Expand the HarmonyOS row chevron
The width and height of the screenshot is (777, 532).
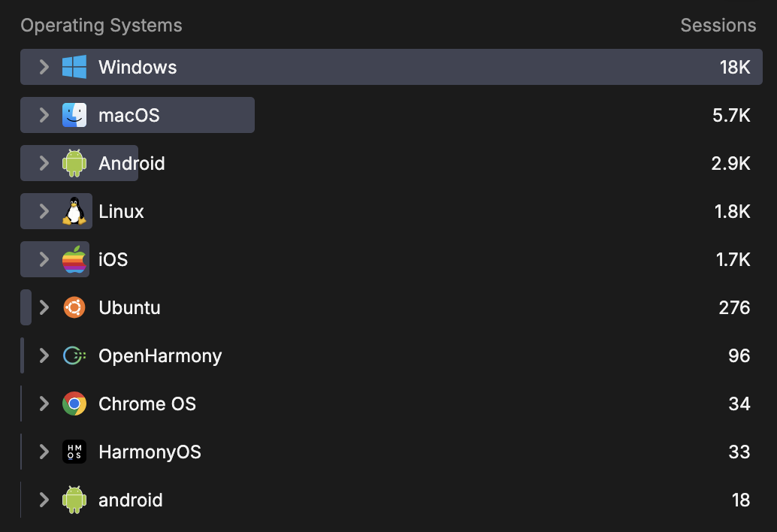tap(44, 452)
